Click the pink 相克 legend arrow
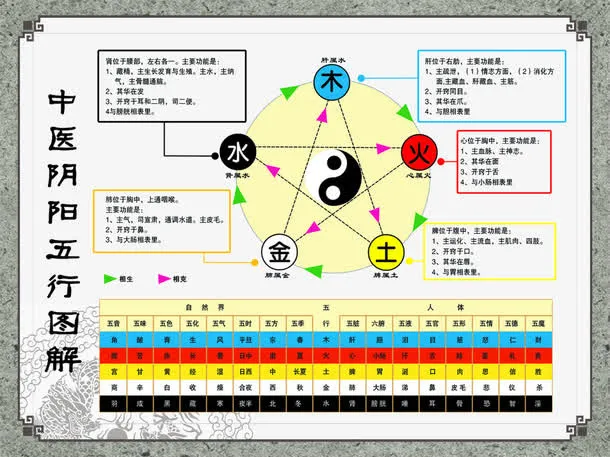 coord(159,278)
